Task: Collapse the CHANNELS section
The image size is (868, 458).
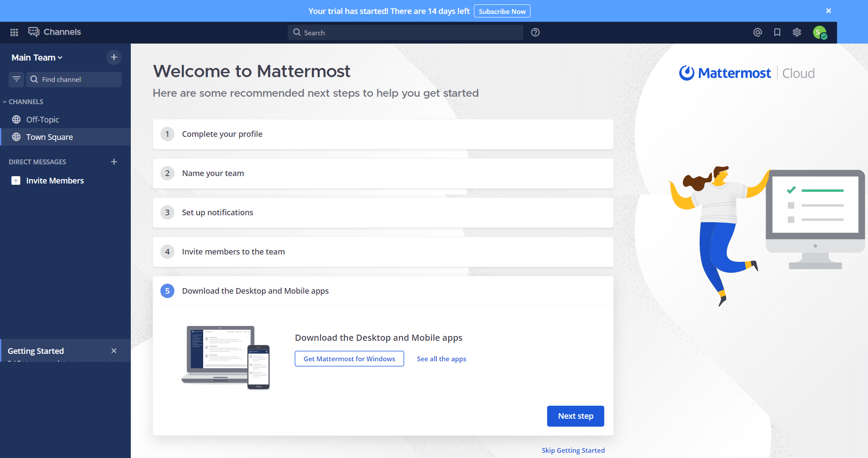Action: pos(23,102)
